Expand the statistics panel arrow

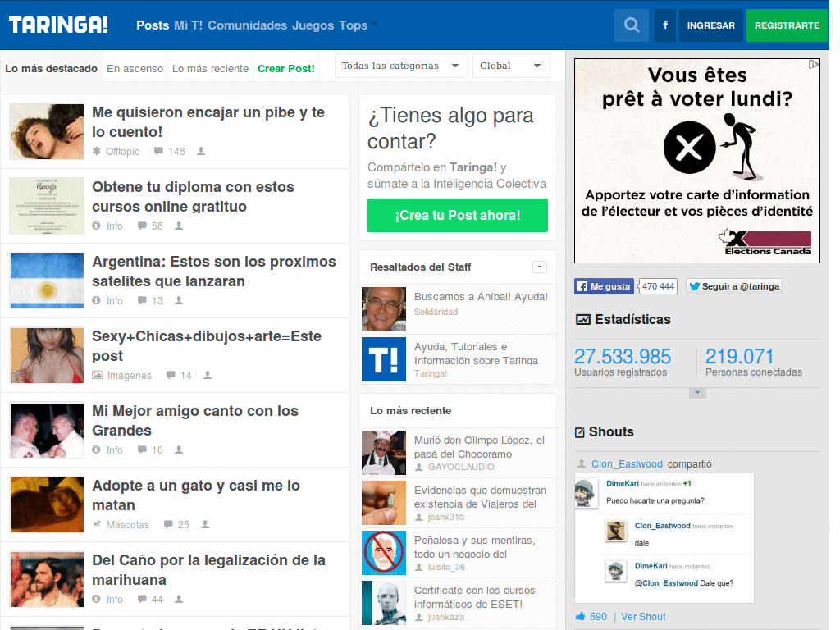point(697,393)
